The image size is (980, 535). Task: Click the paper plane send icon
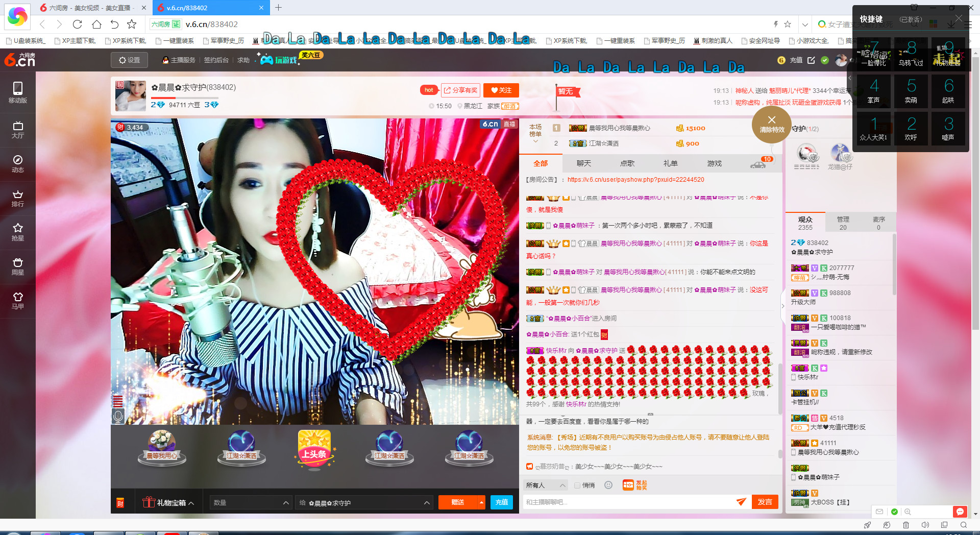pyautogui.click(x=741, y=502)
